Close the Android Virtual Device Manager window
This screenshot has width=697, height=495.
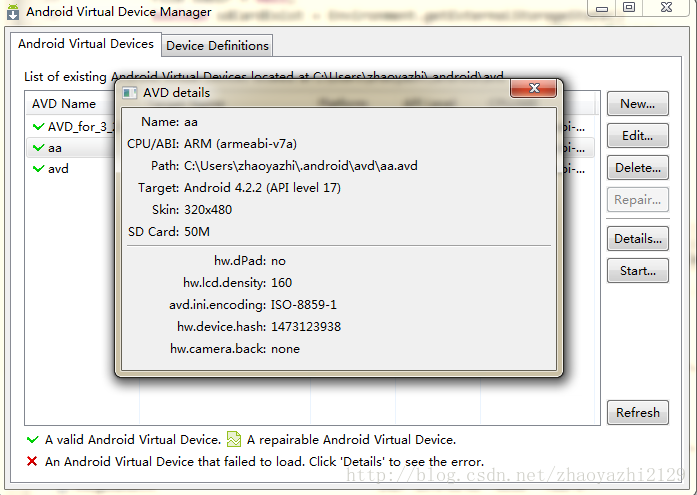pos(666,8)
